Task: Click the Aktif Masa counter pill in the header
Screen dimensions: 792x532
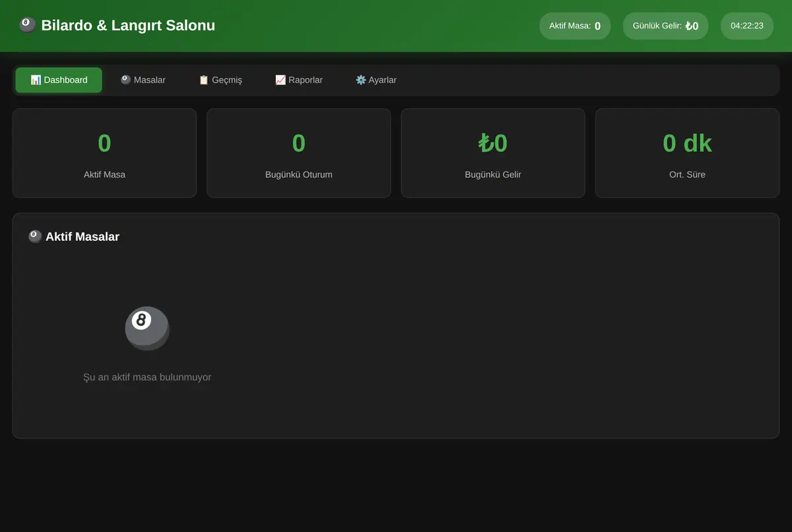Action: pos(575,26)
